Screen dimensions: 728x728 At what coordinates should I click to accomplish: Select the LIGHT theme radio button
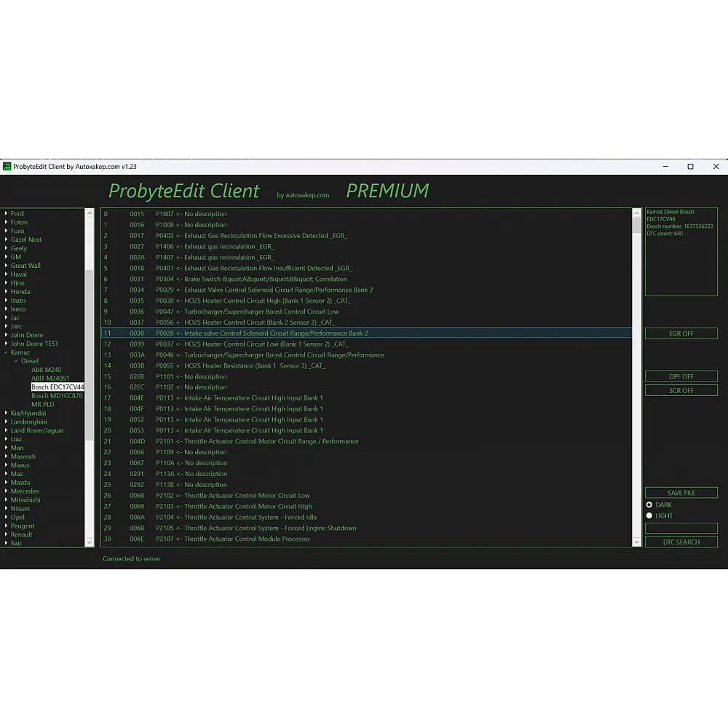point(649,515)
